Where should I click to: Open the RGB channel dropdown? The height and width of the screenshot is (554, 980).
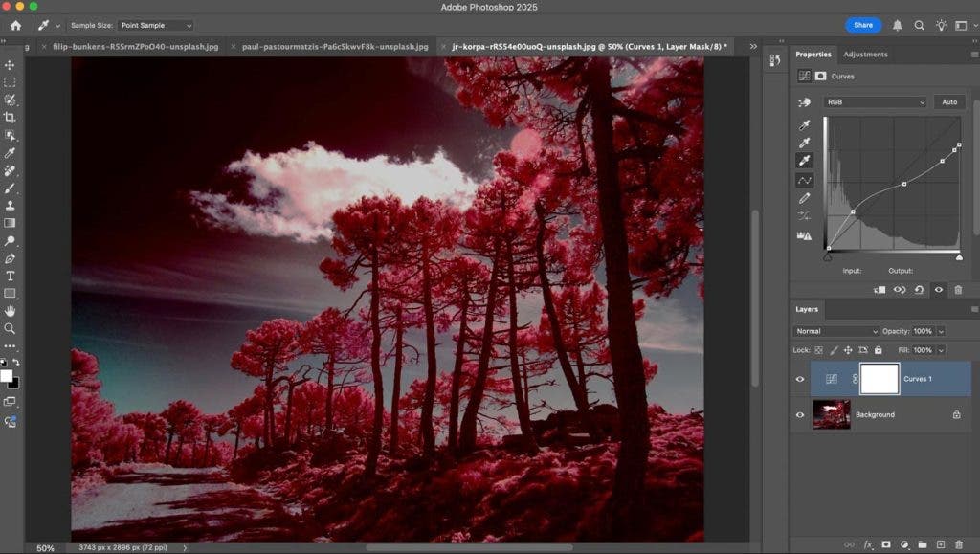tap(875, 102)
